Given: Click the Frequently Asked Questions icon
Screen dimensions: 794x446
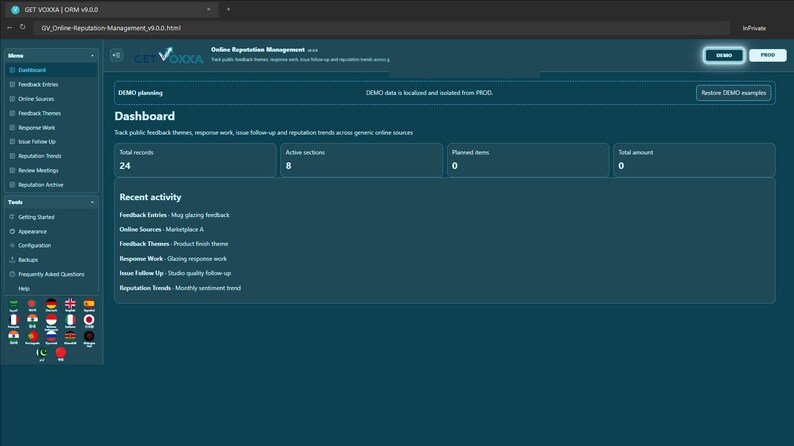Looking at the screenshot, I should coord(12,274).
